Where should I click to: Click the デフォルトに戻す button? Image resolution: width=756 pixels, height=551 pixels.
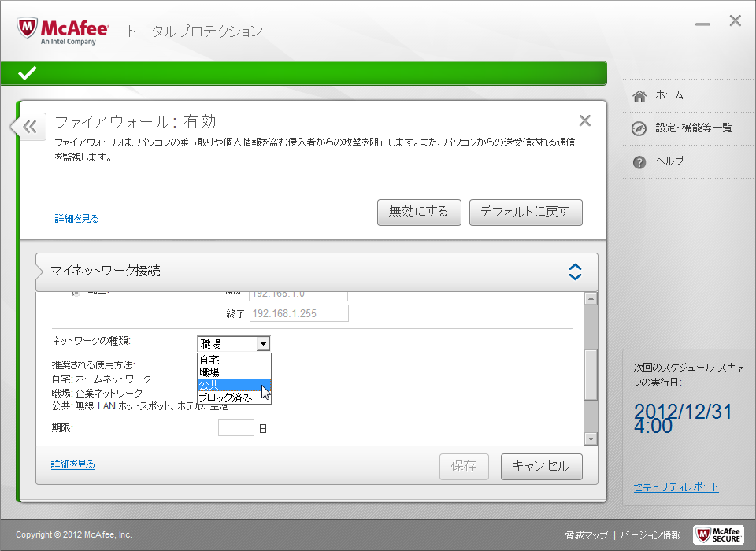[525, 212]
